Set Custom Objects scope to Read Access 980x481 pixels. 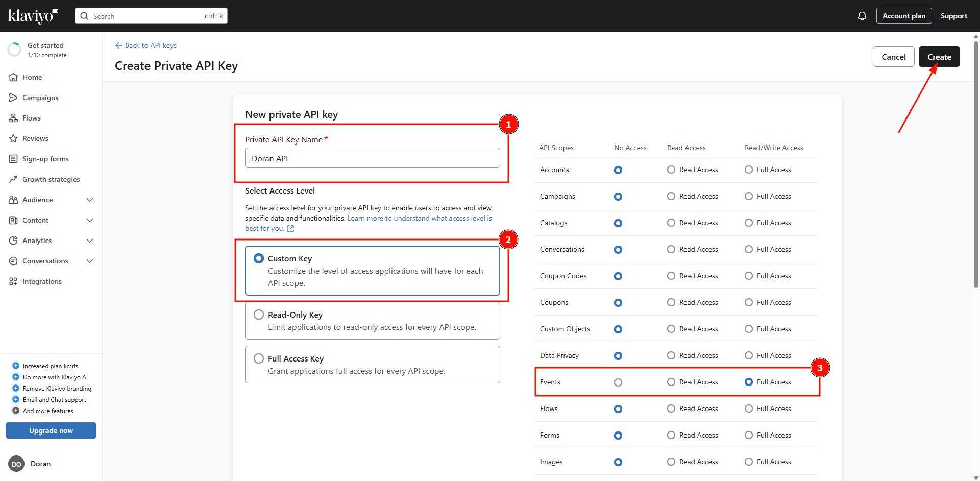[x=671, y=329]
